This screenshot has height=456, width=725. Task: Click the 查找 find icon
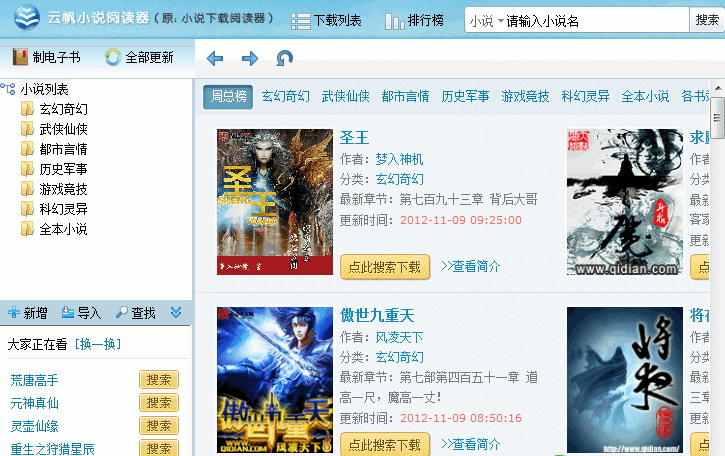[135, 313]
